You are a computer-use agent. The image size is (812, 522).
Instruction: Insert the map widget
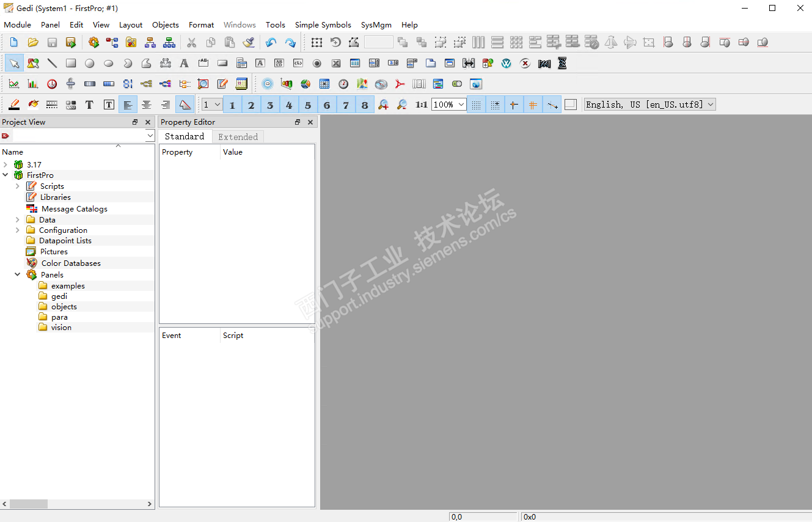[362, 84]
